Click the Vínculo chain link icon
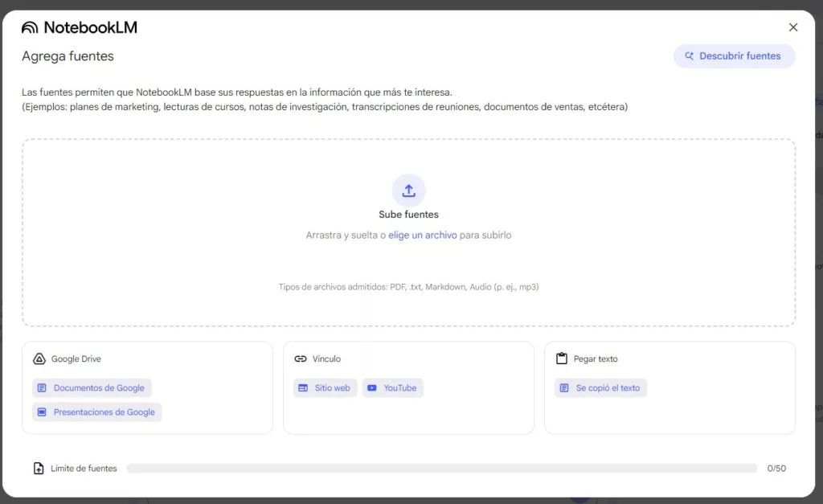 [301, 359]
